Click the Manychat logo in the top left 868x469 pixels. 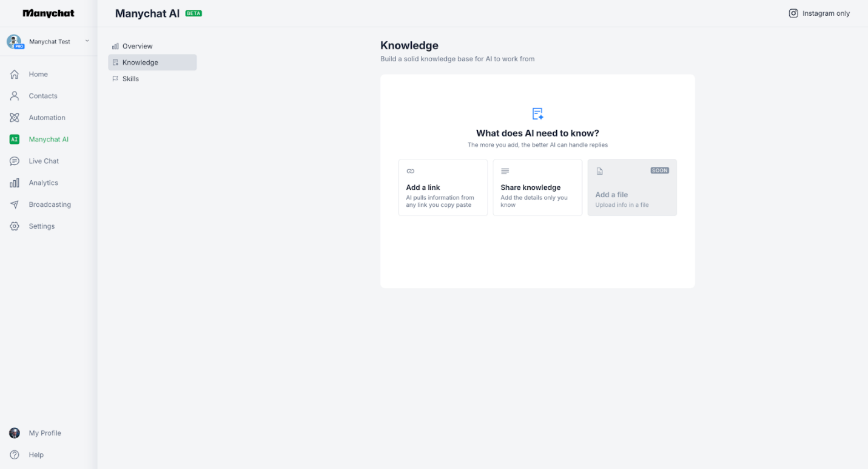click(48, 13)
